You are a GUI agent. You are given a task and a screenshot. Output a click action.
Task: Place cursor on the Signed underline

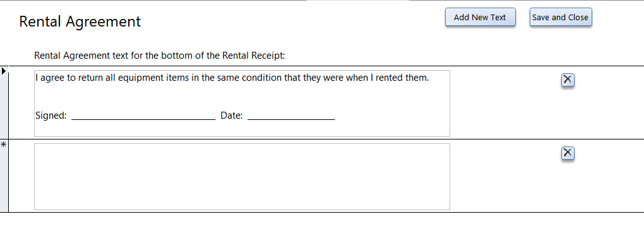143,117
